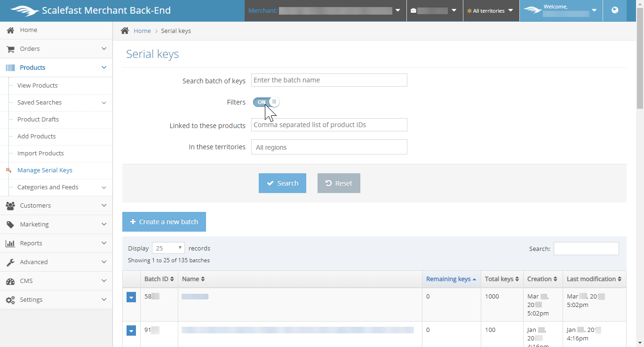Click the Search batch of keys field
Screen dimensions: 644x347
[x=329, y=80]
